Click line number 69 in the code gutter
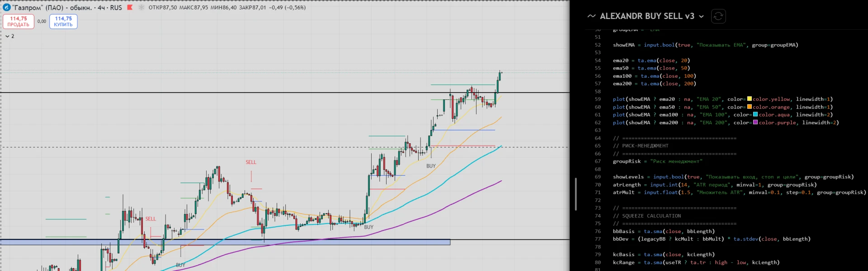Image resolution: width=868 pixels, height=271 pixels. tap(598, 177)
